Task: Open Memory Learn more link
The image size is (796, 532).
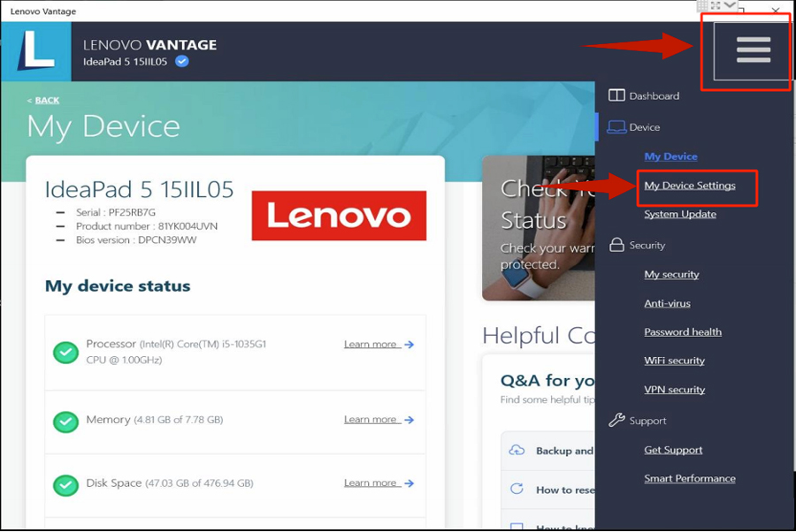Action: coord(372,420)
